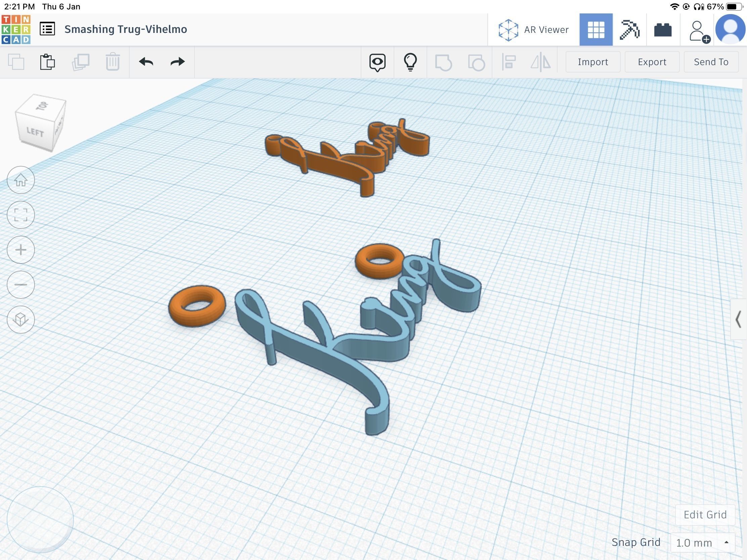747x560 pixels.
Task: Click the Mirror flip tool
Action: click(541, 62)
